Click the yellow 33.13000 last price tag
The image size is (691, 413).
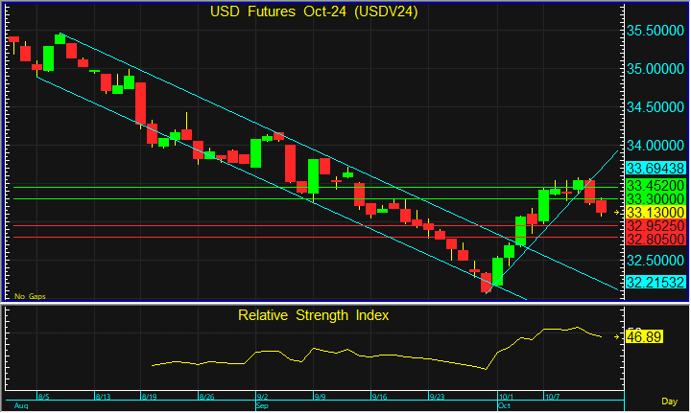coord(655,212)
